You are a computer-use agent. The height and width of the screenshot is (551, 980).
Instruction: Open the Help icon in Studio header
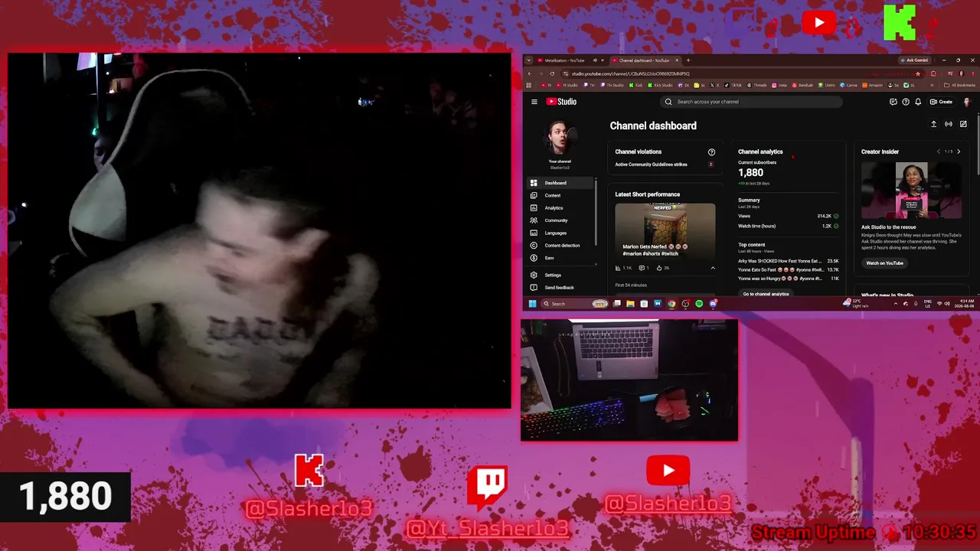[x=906, y=102]
